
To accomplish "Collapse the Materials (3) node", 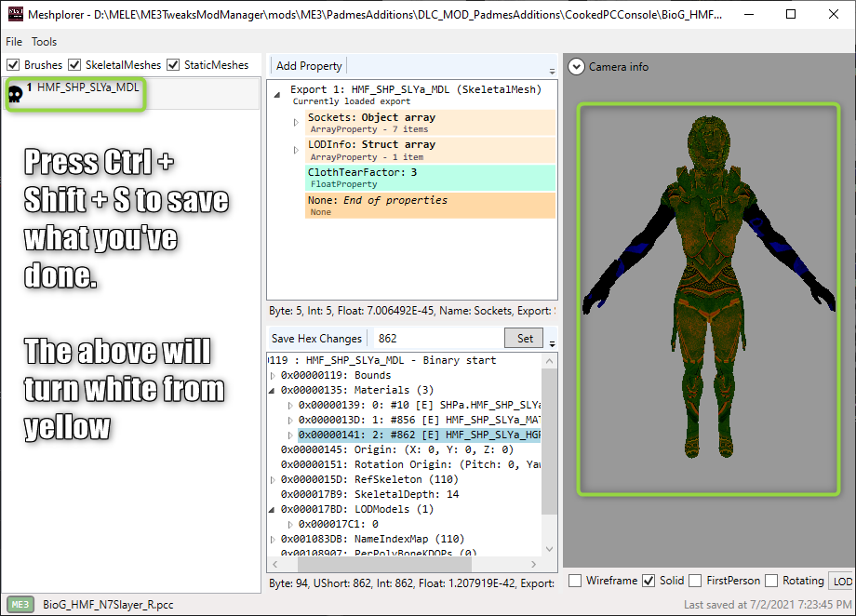I will [x=272, y=391].
